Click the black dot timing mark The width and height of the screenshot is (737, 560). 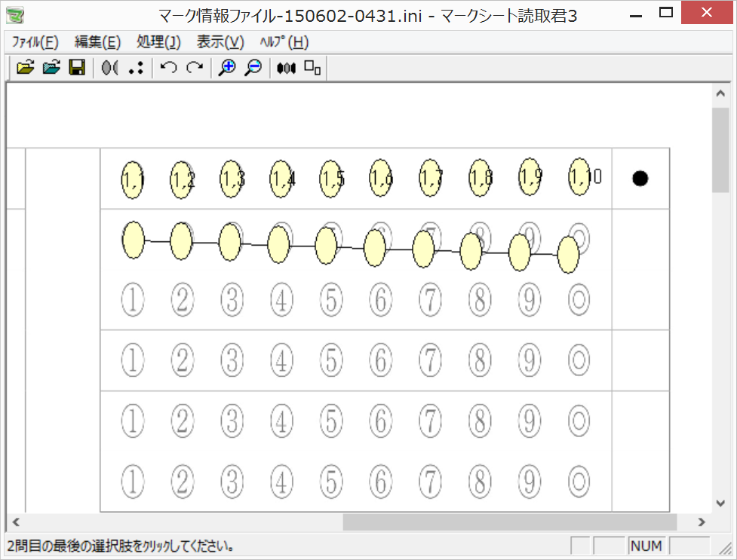tap(640, 179)
